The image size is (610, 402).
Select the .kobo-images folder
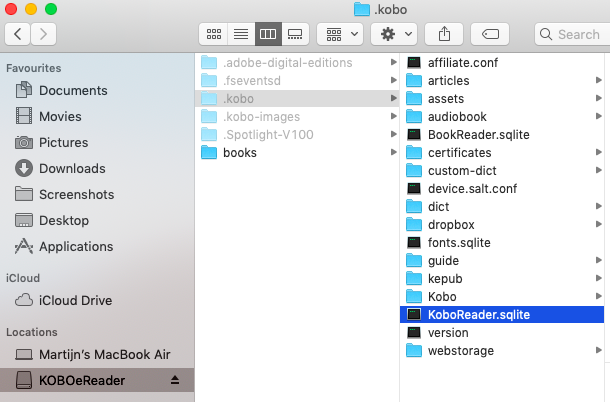point(296,116)
